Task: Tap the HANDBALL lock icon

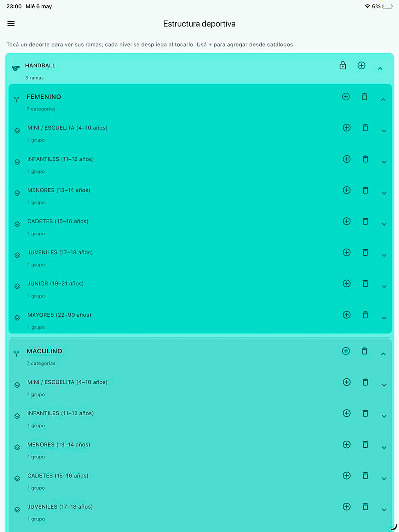Action: tap(343, 65)
